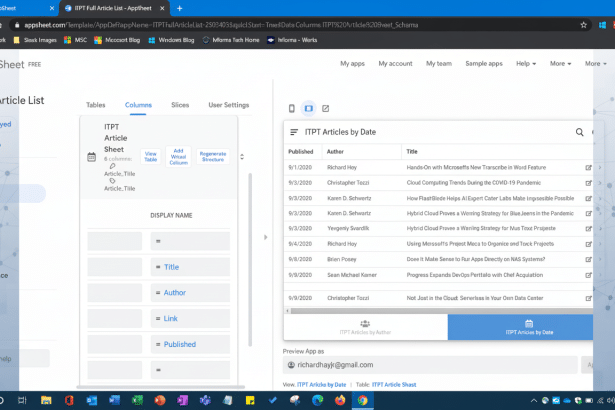Edit row Hands-On with Microsoft's New Transcribe

(x=588, y=168)
